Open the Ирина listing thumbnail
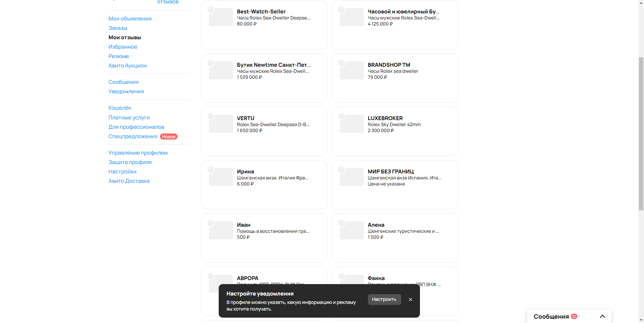This screenshot has width=644, height=323. pos(221,177)
